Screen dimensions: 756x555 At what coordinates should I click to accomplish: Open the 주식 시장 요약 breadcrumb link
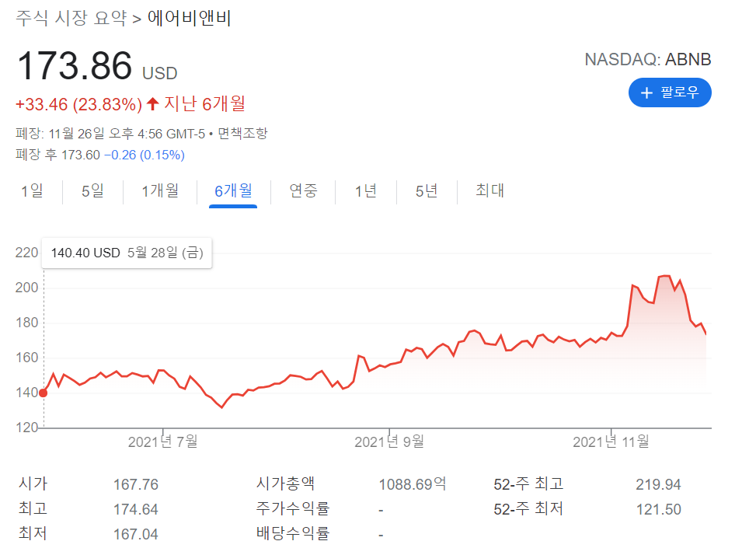71,19
